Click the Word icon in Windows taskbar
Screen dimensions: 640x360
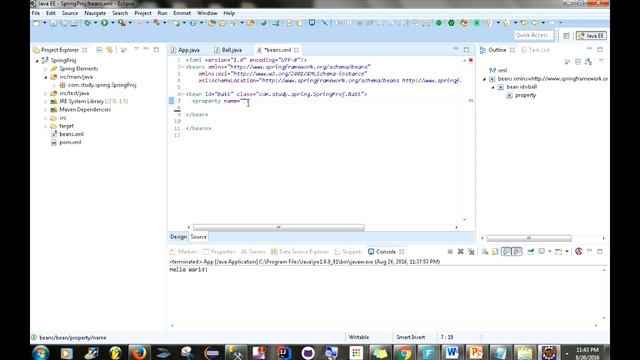(451, 352)
